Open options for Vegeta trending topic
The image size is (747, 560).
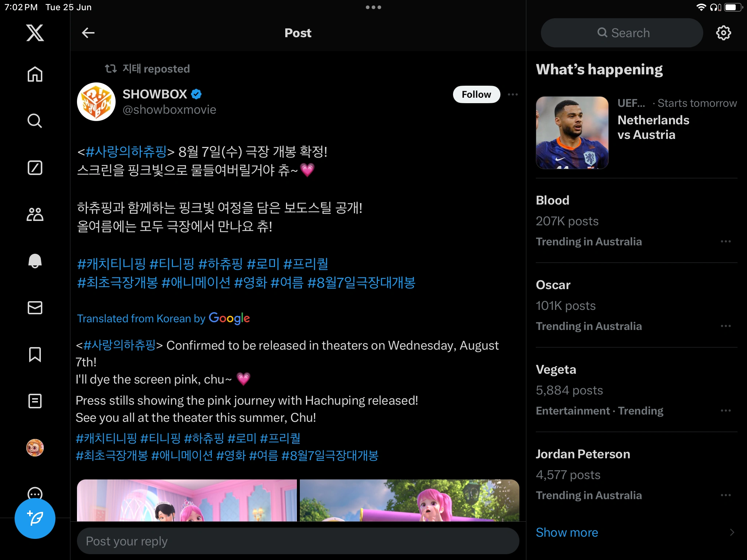(x=725, y=411)
